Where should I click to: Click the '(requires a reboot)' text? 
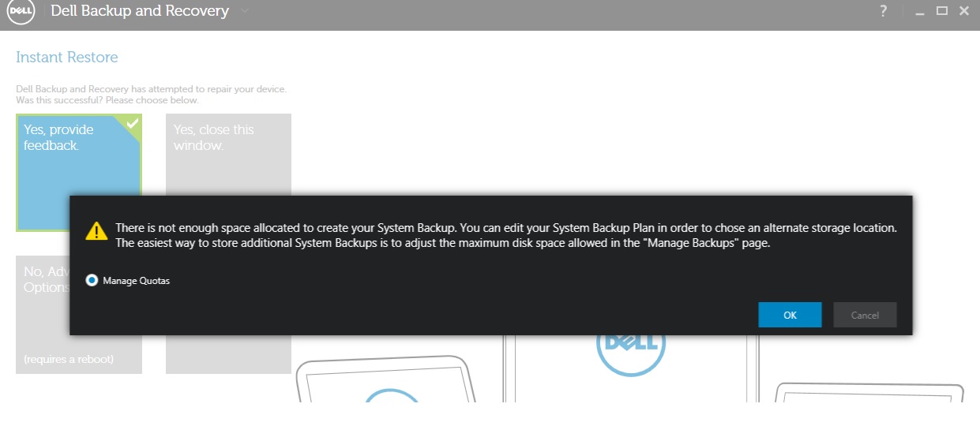point(69,359)
